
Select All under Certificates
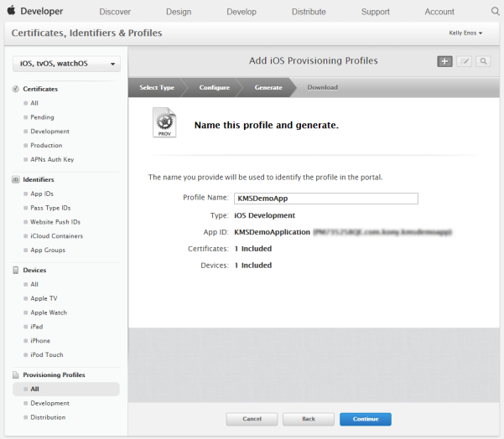pos(34,103)
